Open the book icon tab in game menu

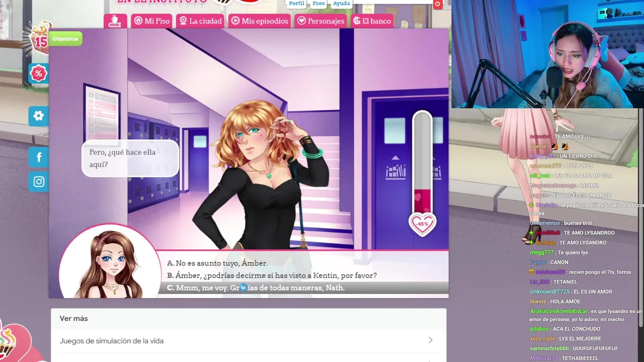[x=115, y=21]
